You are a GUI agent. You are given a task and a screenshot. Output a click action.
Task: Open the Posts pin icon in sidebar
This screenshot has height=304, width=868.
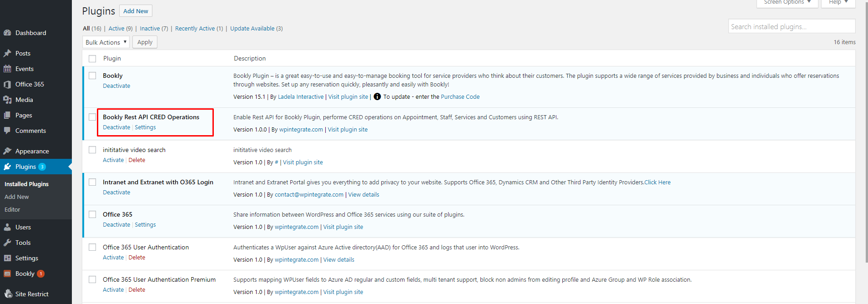tap(7, 53)
